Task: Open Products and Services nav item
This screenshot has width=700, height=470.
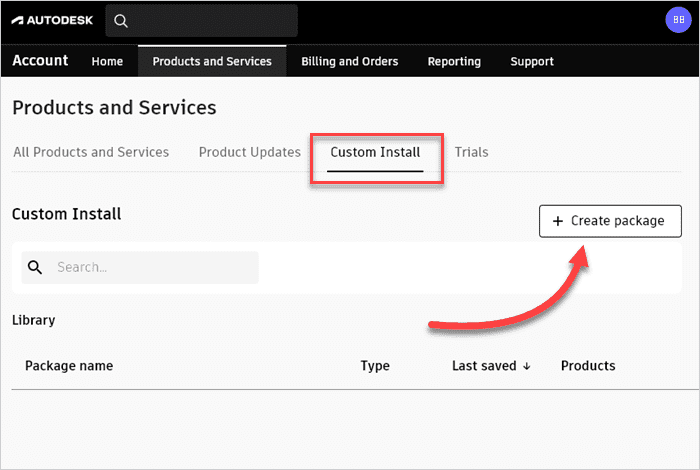Action: pos(212,61)
